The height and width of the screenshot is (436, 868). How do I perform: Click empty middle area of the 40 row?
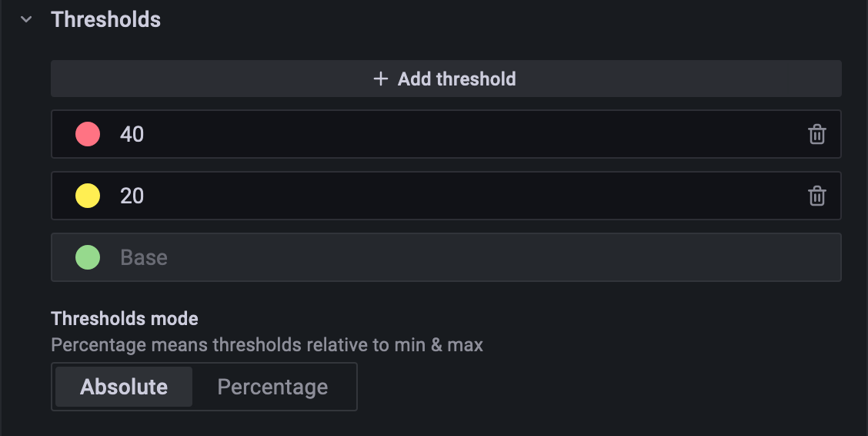tap(462, 134)
